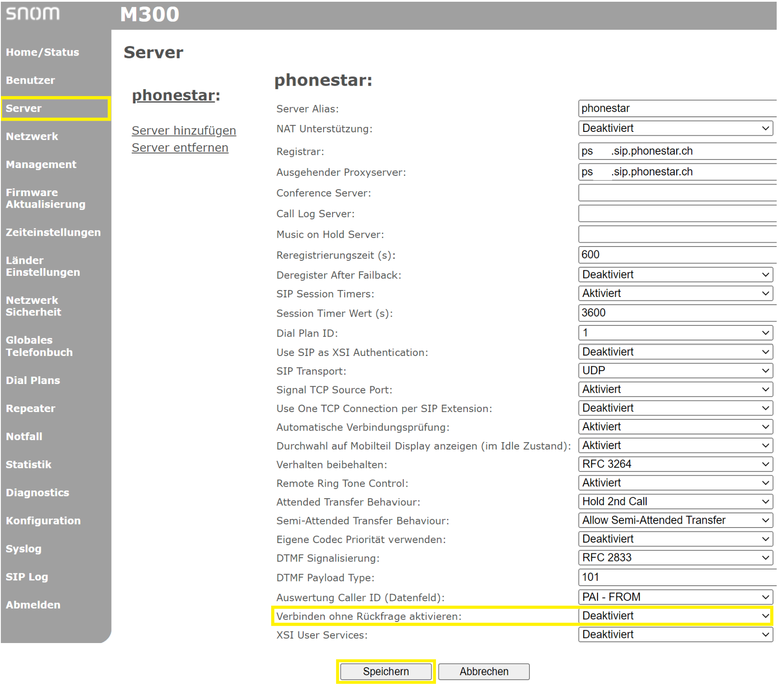
Task: Open Attended Transfer Behaviour dropdown
Action: click(x=675, y=501)
